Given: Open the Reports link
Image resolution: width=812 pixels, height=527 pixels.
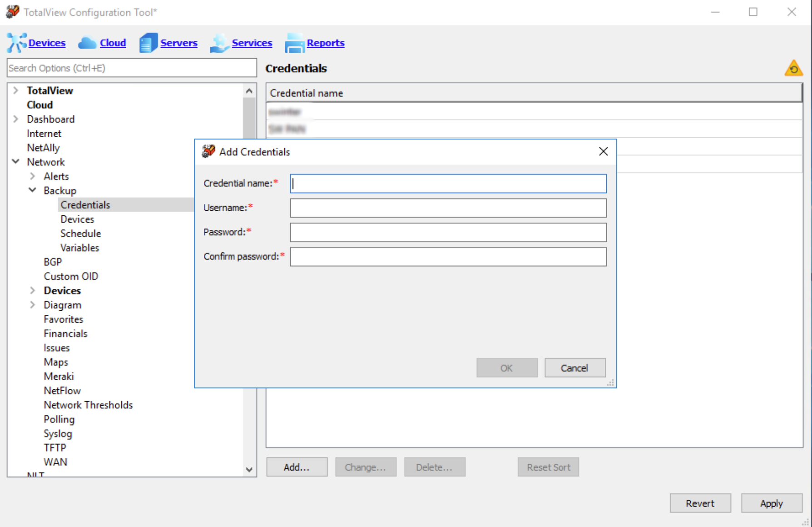Looking at the screenshot, I should 326,43.
